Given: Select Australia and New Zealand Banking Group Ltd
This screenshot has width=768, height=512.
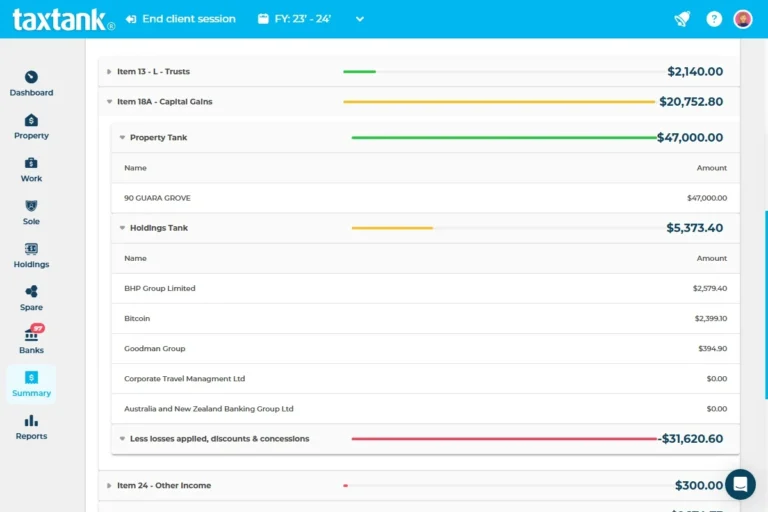Looking at the screenshot, I should [425, 409].
